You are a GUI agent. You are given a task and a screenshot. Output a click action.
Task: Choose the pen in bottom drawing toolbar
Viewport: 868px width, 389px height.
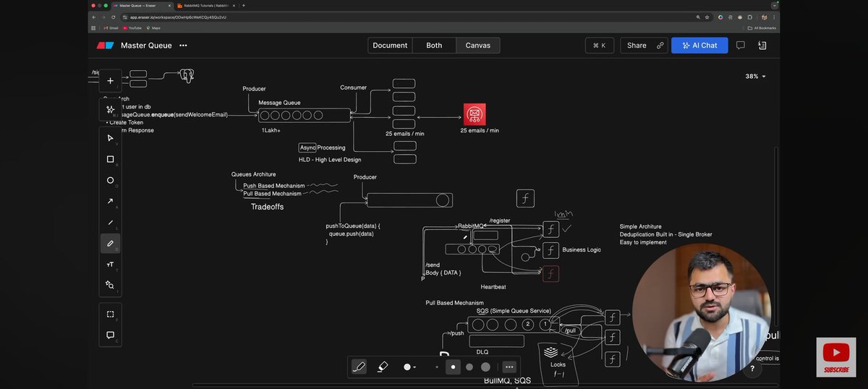point(359,367)
